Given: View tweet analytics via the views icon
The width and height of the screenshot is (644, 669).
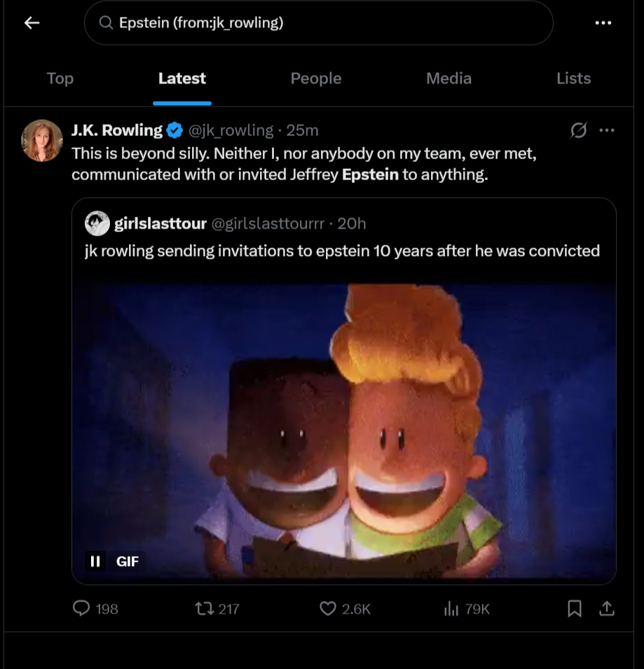Looking at the screenshot, I should tap(451, 609).
